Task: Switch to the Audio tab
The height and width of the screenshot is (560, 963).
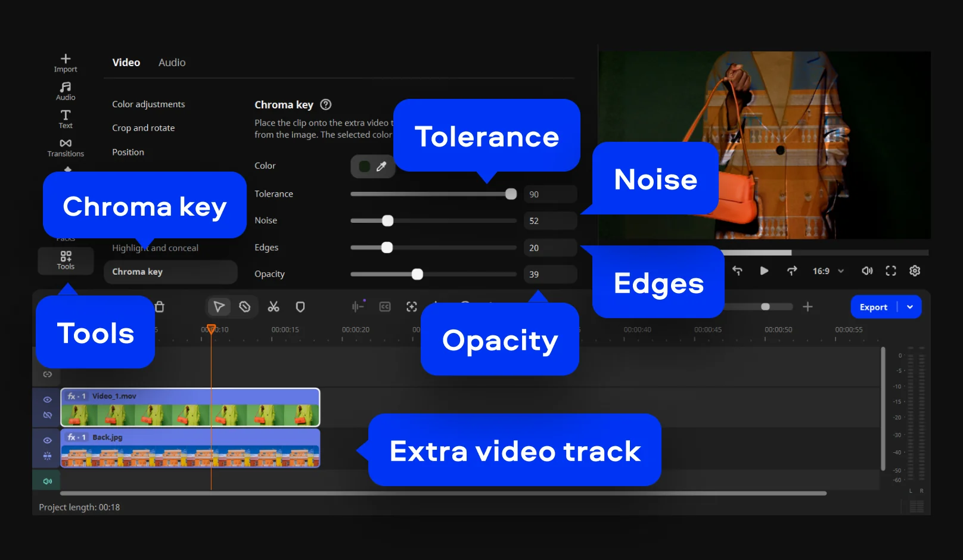Action: coord(172,63)
